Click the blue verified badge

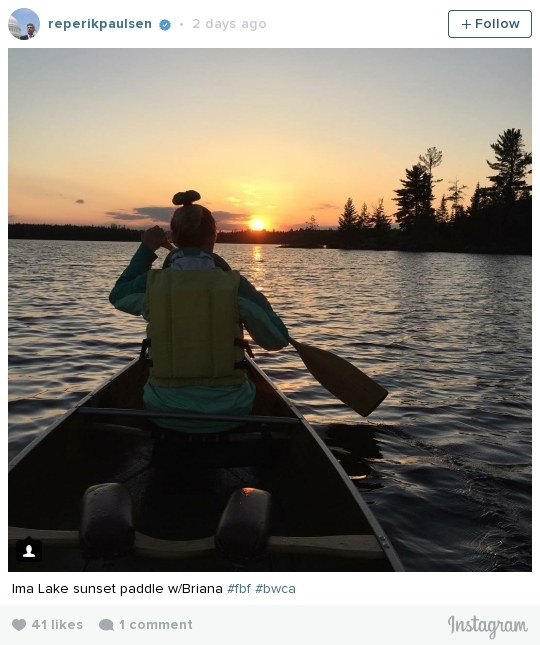point(165,25)
